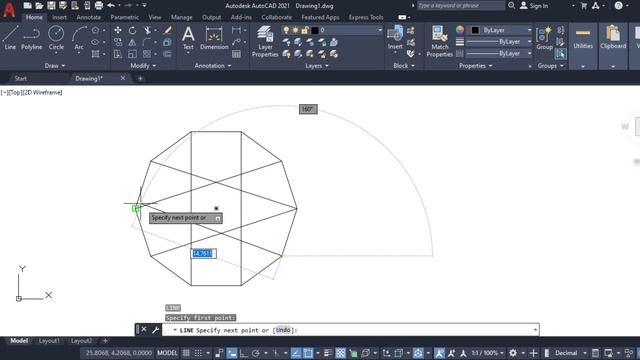
Task: Switch to the Layout1 tab
Action: tap(49, 341)
